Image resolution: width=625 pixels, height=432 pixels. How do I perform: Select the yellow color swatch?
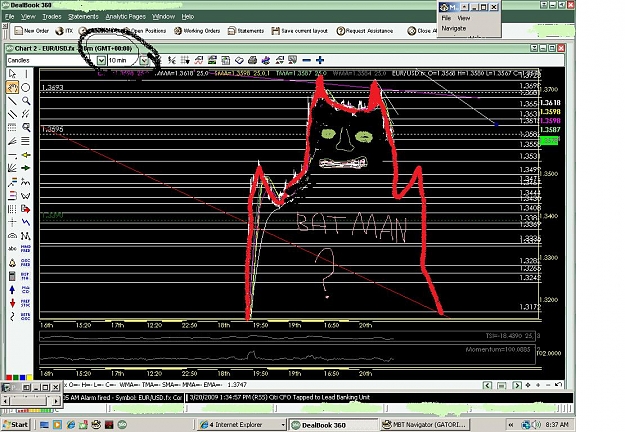[x=29, y=377]
